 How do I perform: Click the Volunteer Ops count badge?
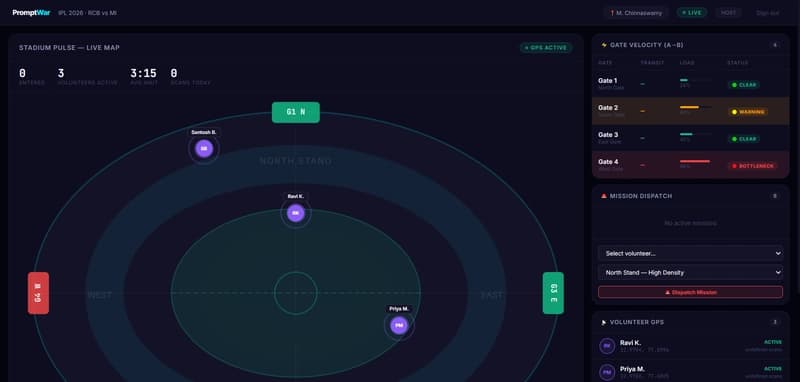tap(774, 322)
